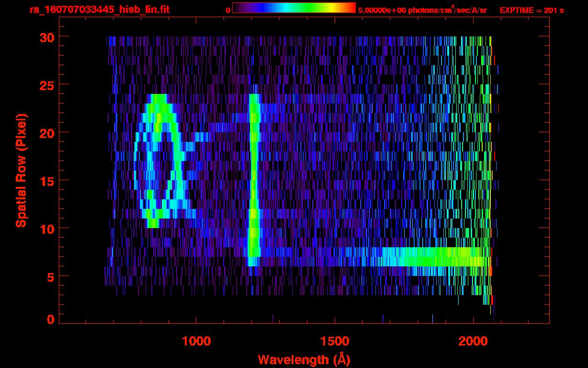
Task: Click the x-axis tick label 1000
Action: pyautogui.click(x=196, y=341)
